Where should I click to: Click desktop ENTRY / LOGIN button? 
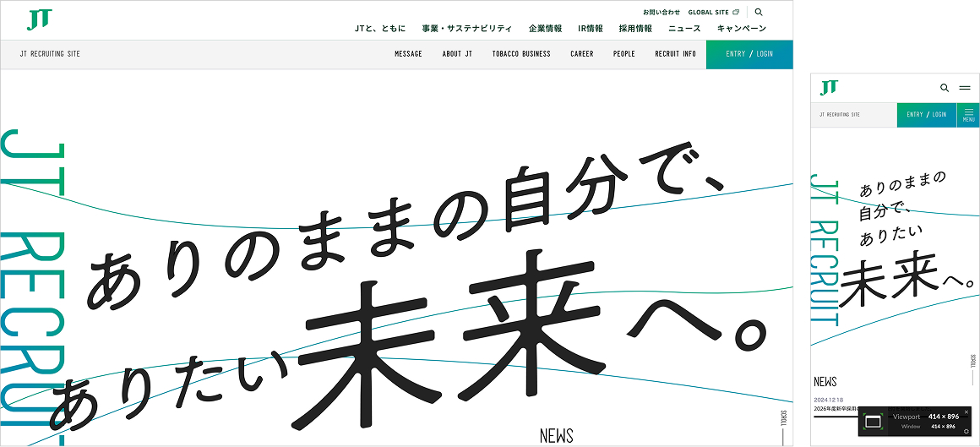[749, 54]
